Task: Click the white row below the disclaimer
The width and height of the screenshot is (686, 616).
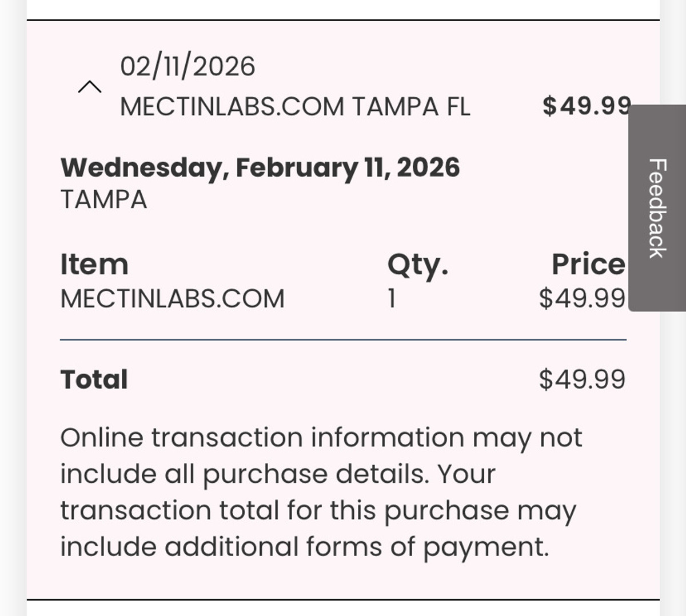Action: point(343,608)
